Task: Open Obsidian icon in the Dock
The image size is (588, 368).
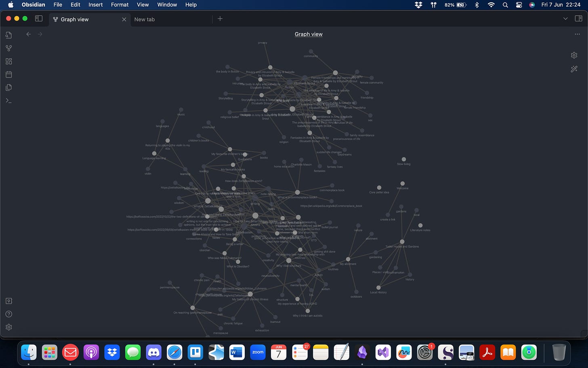Action: 362,352
